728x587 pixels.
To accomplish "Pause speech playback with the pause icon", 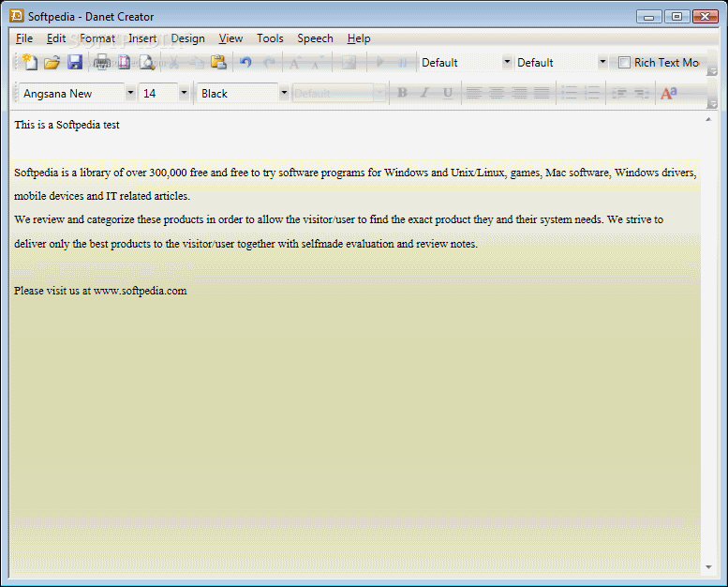I will [403, 62].
